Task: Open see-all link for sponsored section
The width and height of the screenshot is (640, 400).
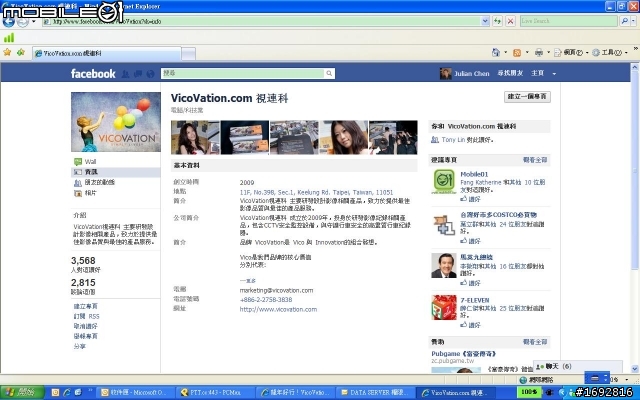Action: (535, 342)
